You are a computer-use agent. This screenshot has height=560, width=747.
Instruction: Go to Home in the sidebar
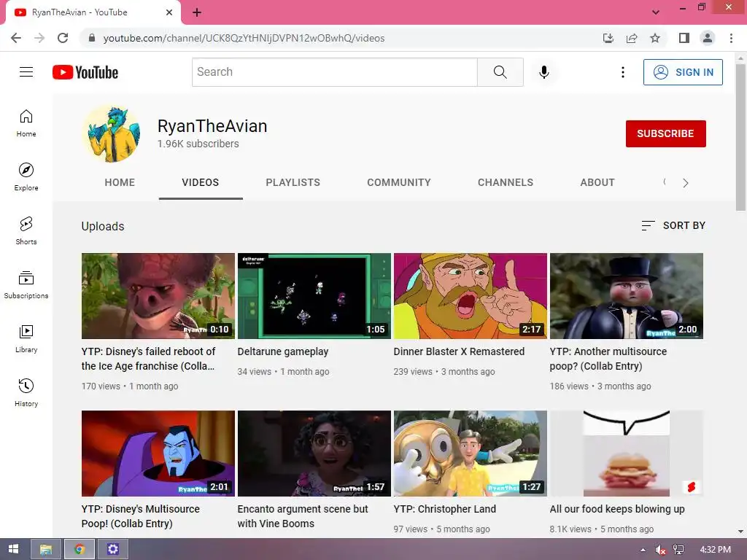point(26,123)
